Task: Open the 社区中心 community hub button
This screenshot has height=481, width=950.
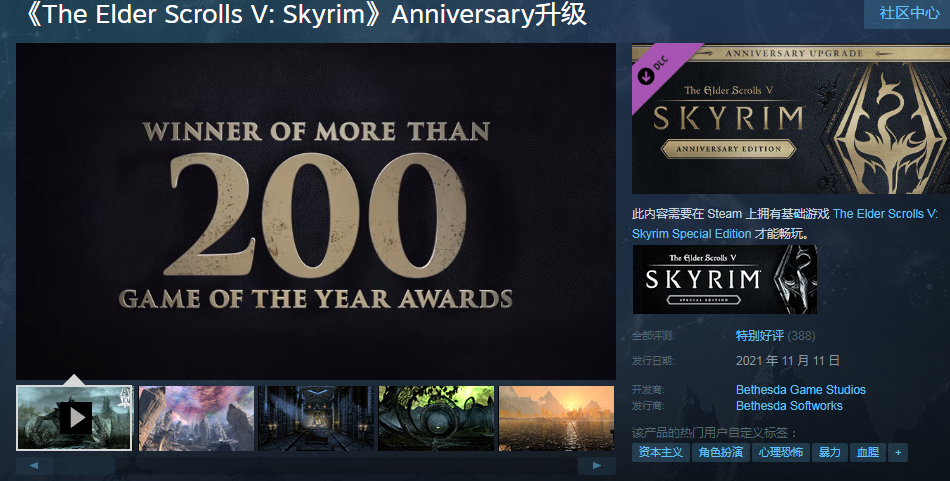Action: (909, 13)
